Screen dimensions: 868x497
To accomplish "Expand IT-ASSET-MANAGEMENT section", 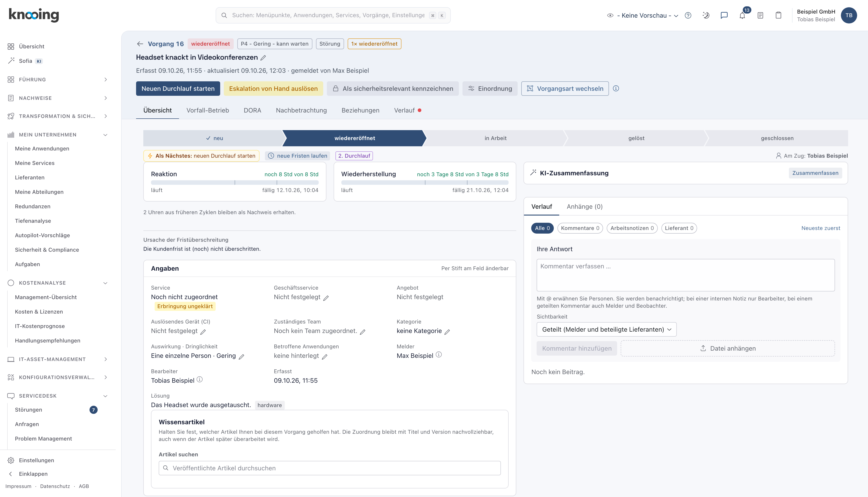I will click(57, 359).
